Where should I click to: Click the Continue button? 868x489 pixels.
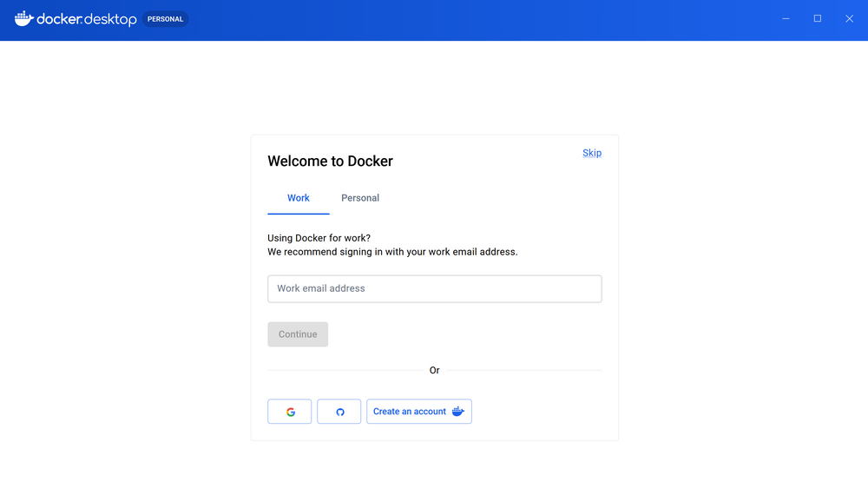coord(298,334)
